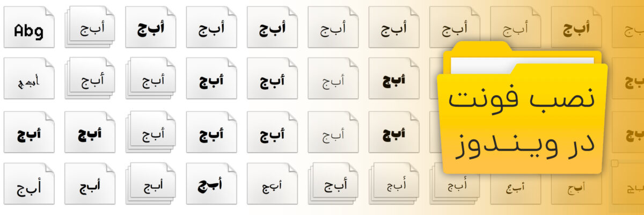Select the stacked file right of pixelated Arabic file
The image size is (644, 215).
pyautogui.click(x=90, y=80)
